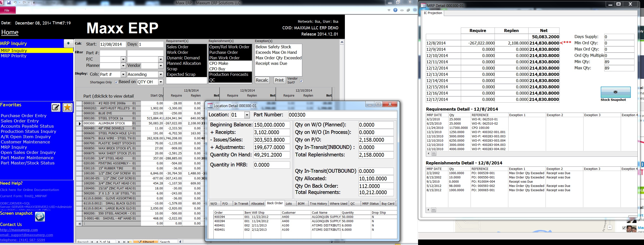
Task: Click the Requirements Detail horizontal scrollbar
Action: click(x=532, y=153)
